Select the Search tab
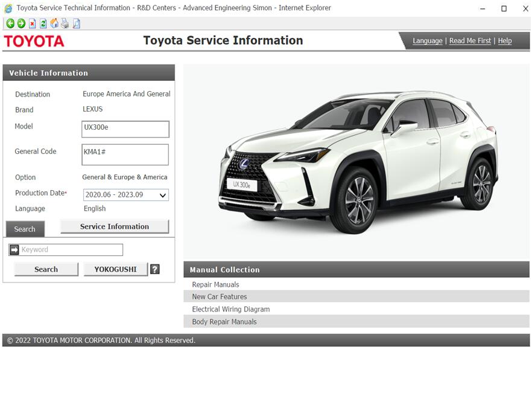Screen dimensions: 532x408 point(25,229)
